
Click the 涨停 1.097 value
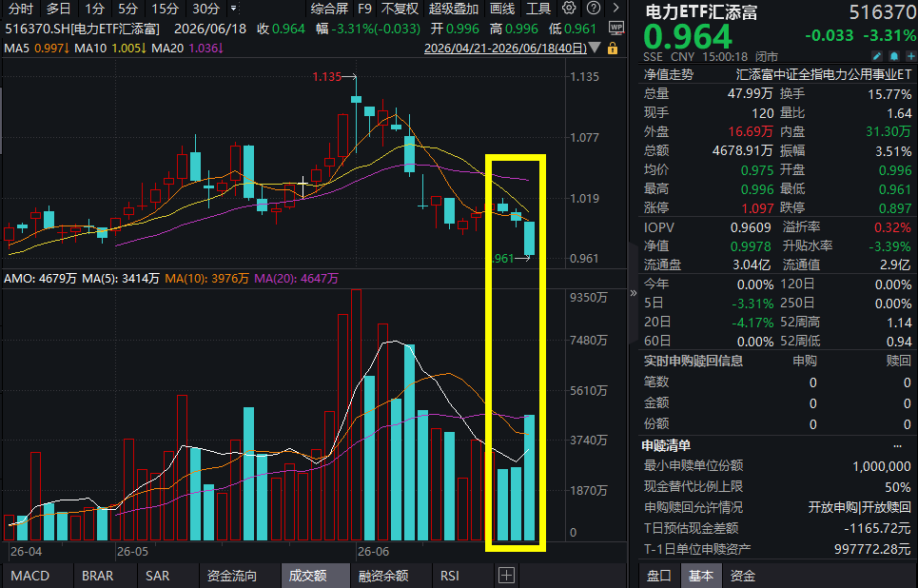point(757,208)
